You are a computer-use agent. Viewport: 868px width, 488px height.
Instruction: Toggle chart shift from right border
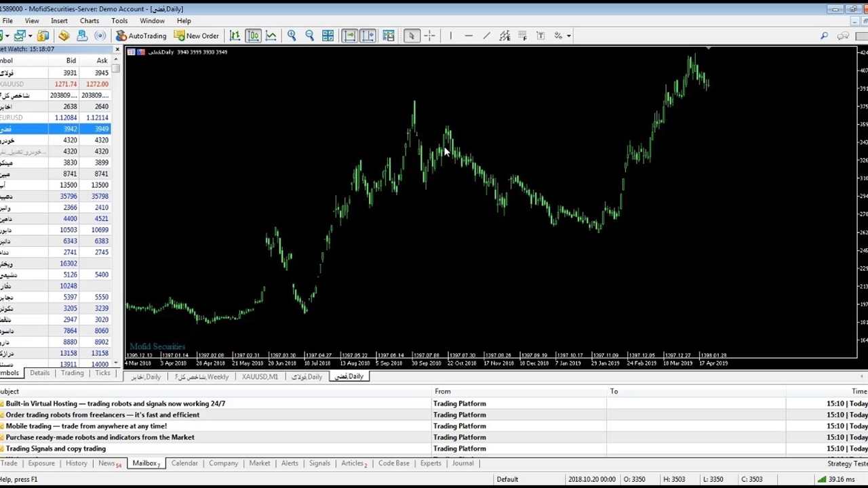point(367,36)
